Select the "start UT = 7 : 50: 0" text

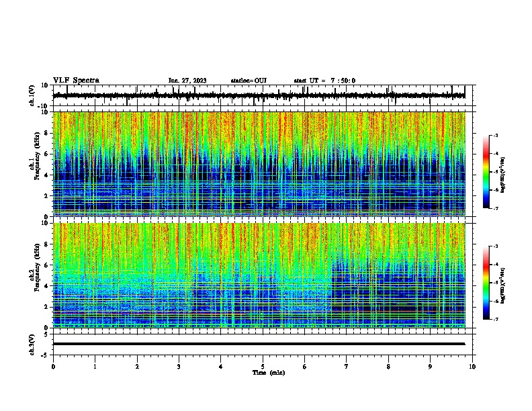point(324,81)
